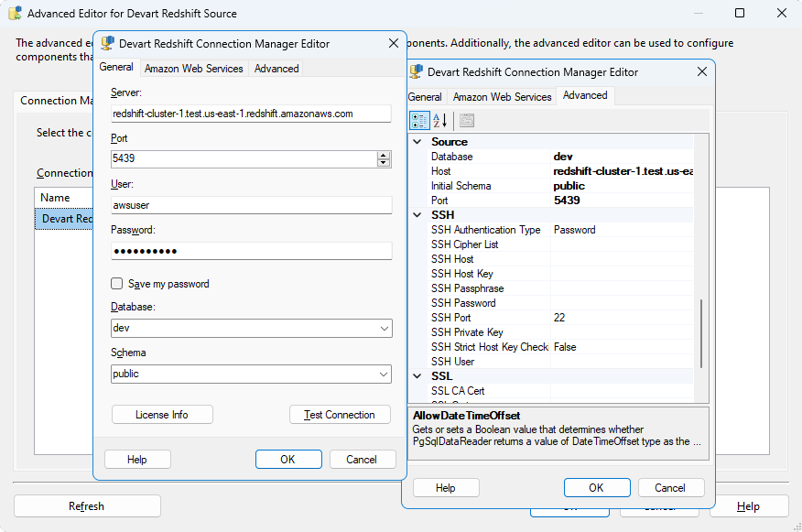Collapse the Source category

[x=418, y=142]
